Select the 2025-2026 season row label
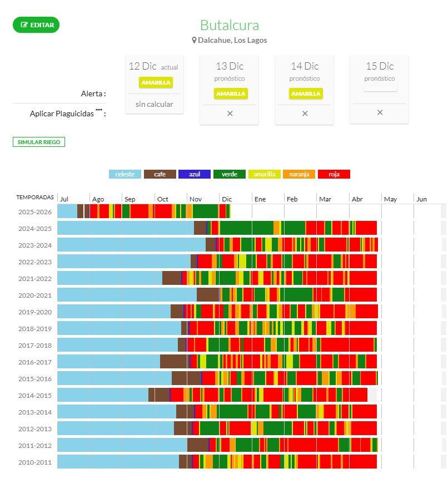This screenshot has height=483, width=448. [35, 212]
